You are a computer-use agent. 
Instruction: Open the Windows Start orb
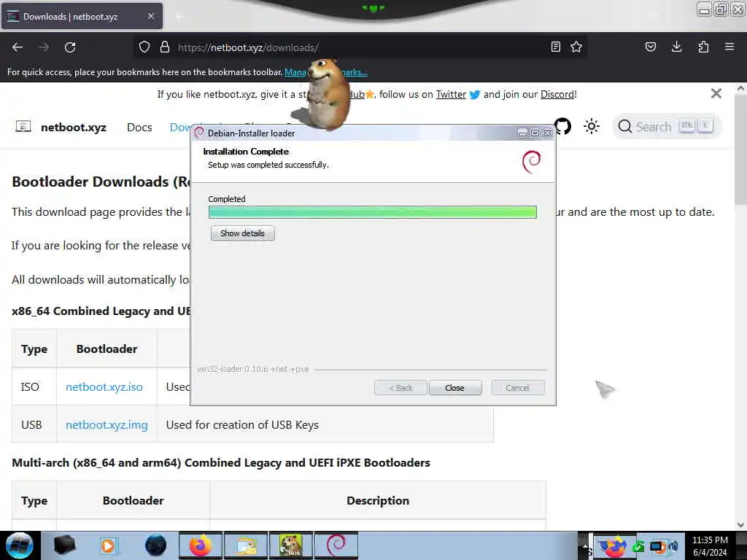20,545
